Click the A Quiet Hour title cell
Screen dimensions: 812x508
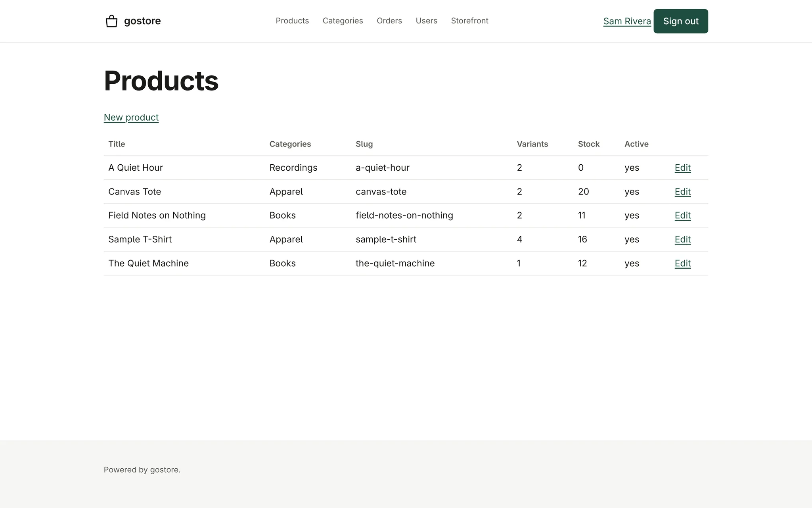(x=136, y=168)
